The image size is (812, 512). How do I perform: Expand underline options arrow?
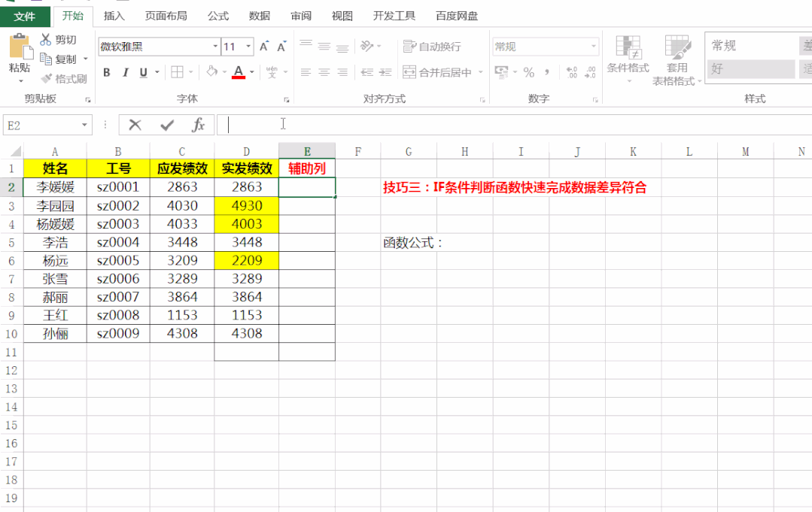(x=157, y=72)
